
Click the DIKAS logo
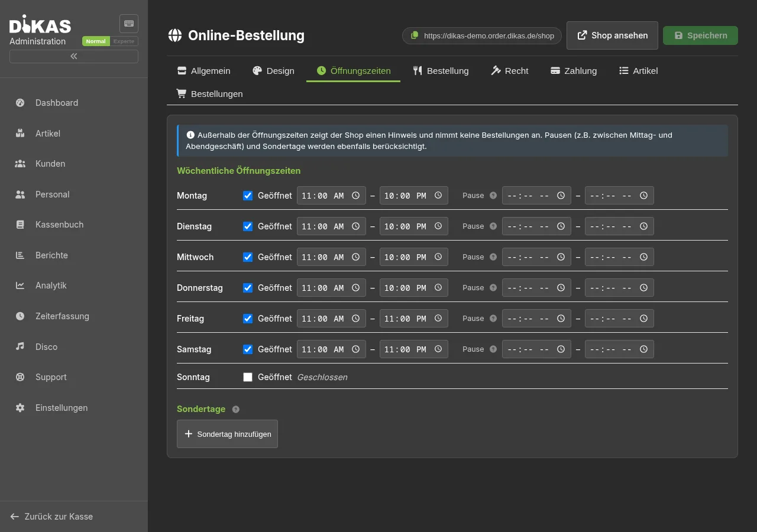[40, 24]
